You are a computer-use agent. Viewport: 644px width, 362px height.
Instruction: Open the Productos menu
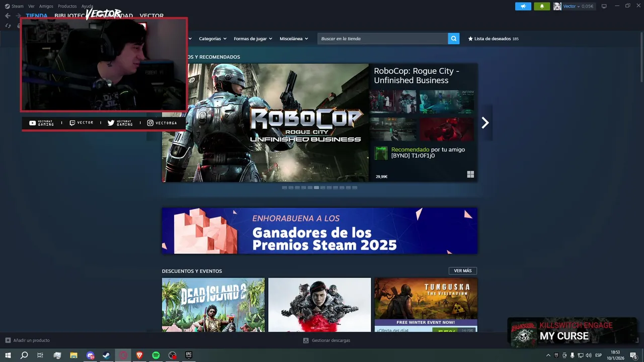click(x=67, y=6)
